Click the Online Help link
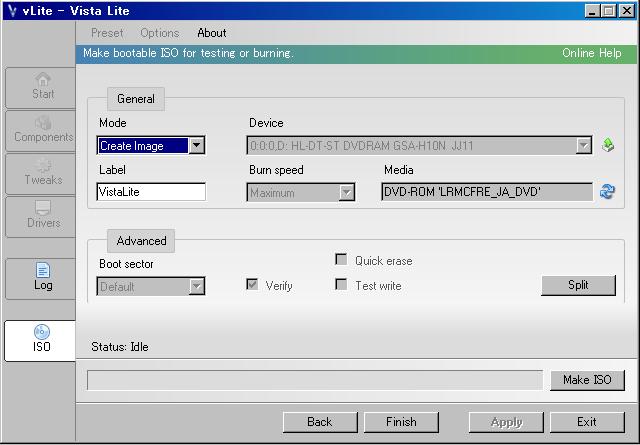 (x=591, y=53)
